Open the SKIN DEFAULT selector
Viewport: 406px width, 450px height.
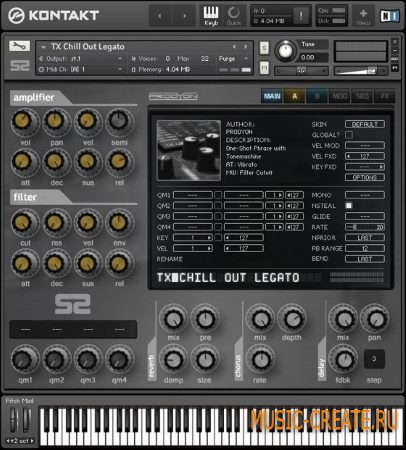tap(365, 124)
